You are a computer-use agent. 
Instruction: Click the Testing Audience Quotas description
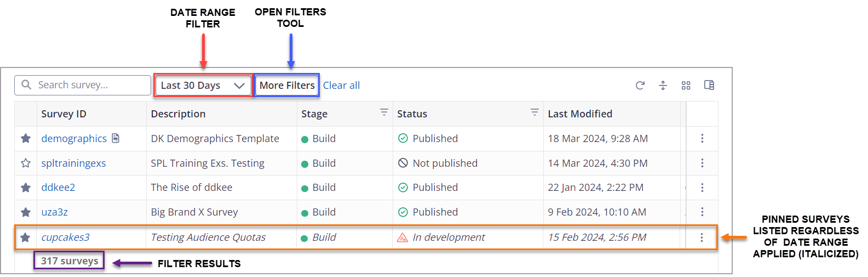tap(208, 238)
